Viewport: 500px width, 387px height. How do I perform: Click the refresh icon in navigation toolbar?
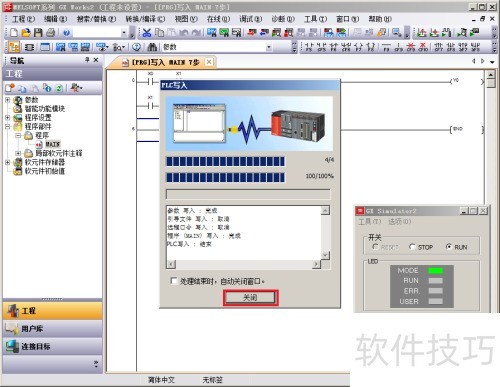[59, 88]
